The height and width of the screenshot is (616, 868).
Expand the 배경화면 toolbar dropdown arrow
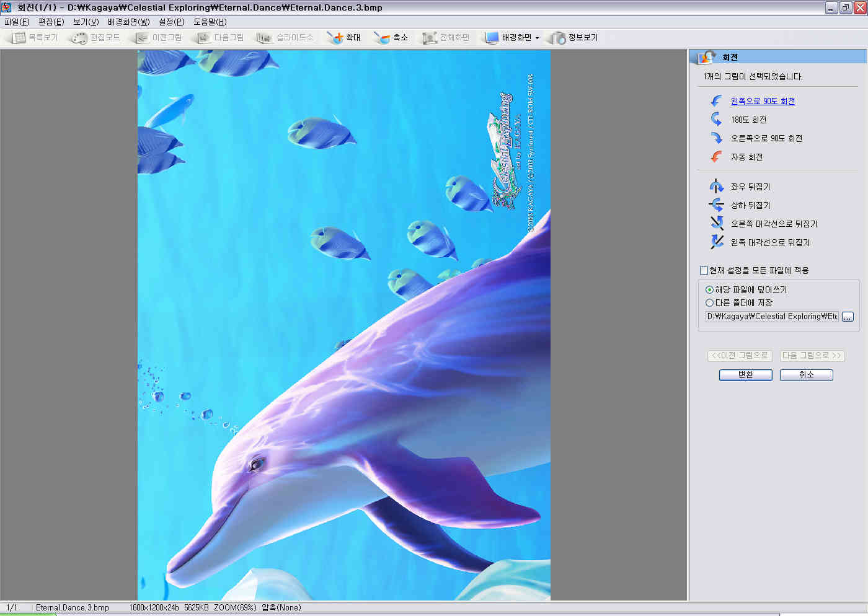[537, 38]
